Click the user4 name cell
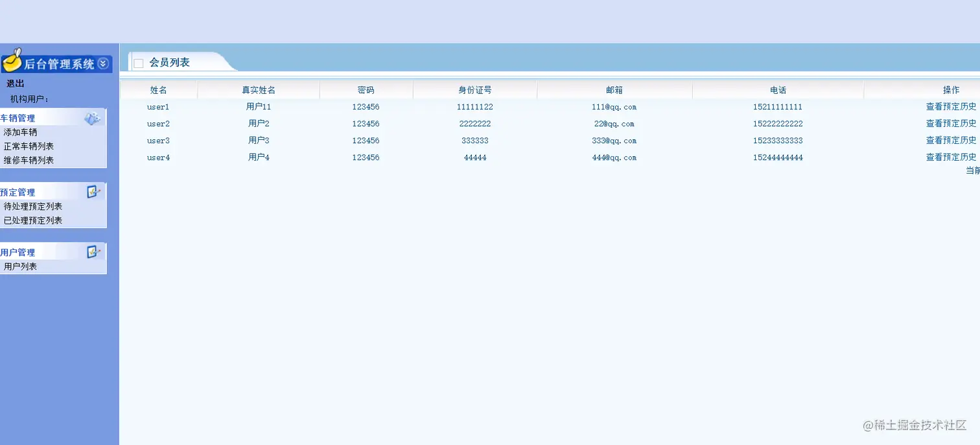The image size is (980, 445). [x=158, y=157]
